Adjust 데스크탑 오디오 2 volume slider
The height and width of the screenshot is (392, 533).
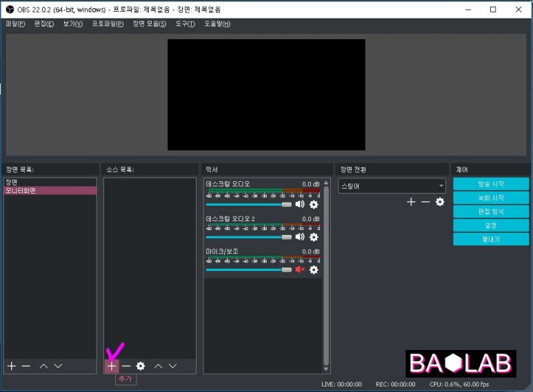click(248, 237)
